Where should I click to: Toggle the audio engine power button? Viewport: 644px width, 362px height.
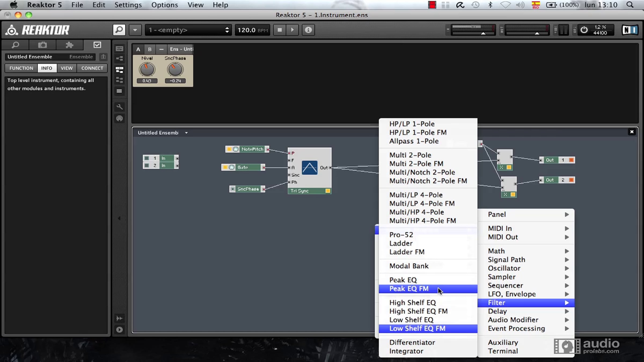(x=584, y=30)
